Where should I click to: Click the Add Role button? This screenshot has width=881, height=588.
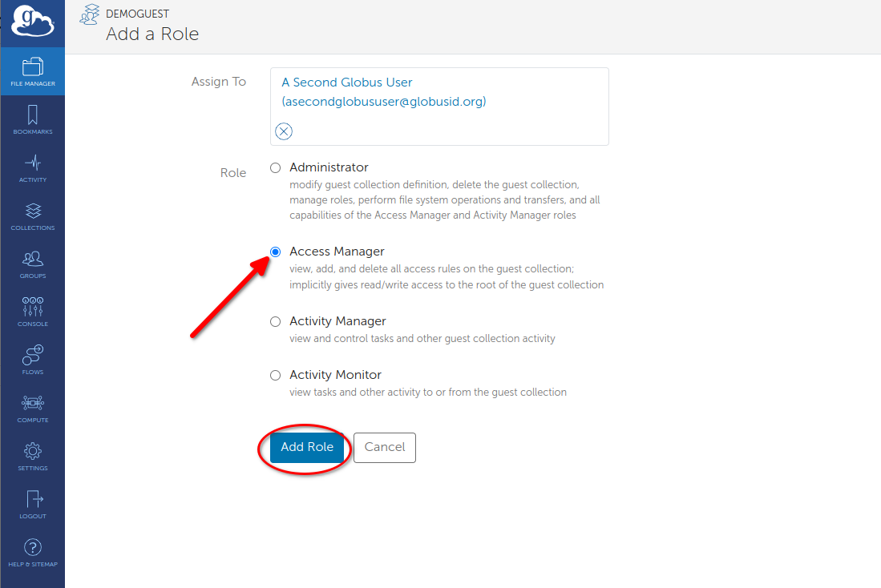307,448
